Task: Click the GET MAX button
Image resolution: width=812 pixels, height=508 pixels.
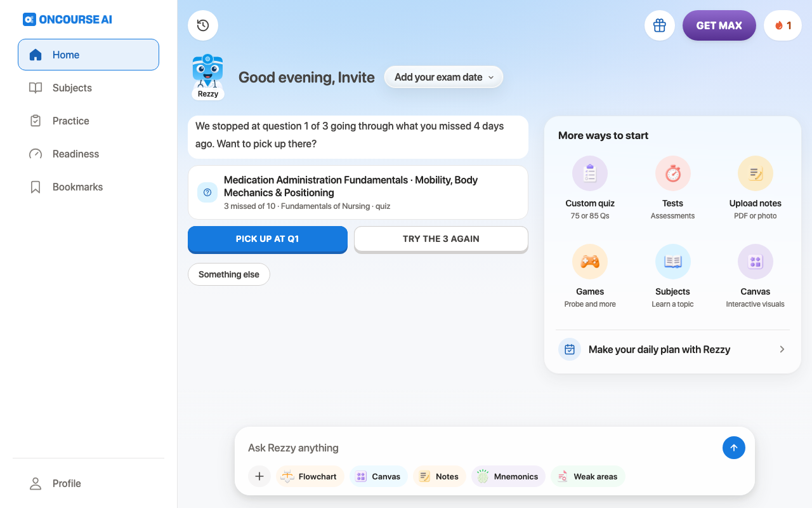Action: pos(719,25)
